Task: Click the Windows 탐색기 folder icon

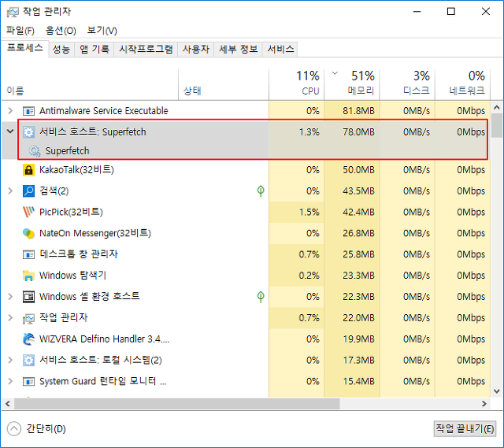Action: pos(28,276)
